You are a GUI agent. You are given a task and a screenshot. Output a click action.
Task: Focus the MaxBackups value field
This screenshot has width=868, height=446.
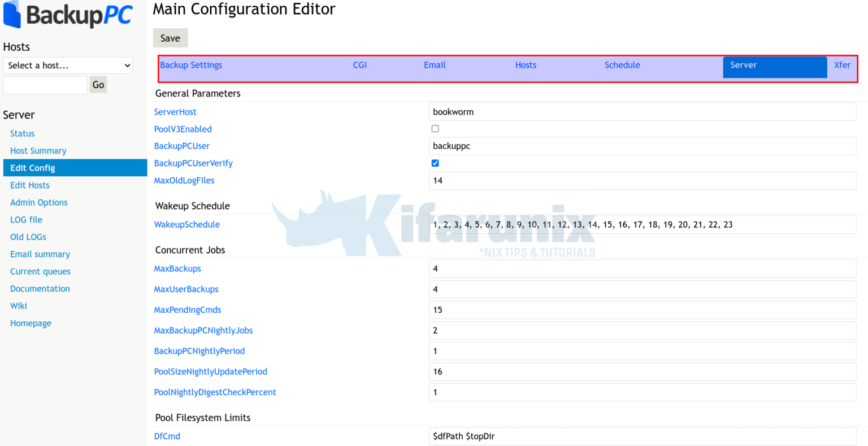click(x=643, y=269)
